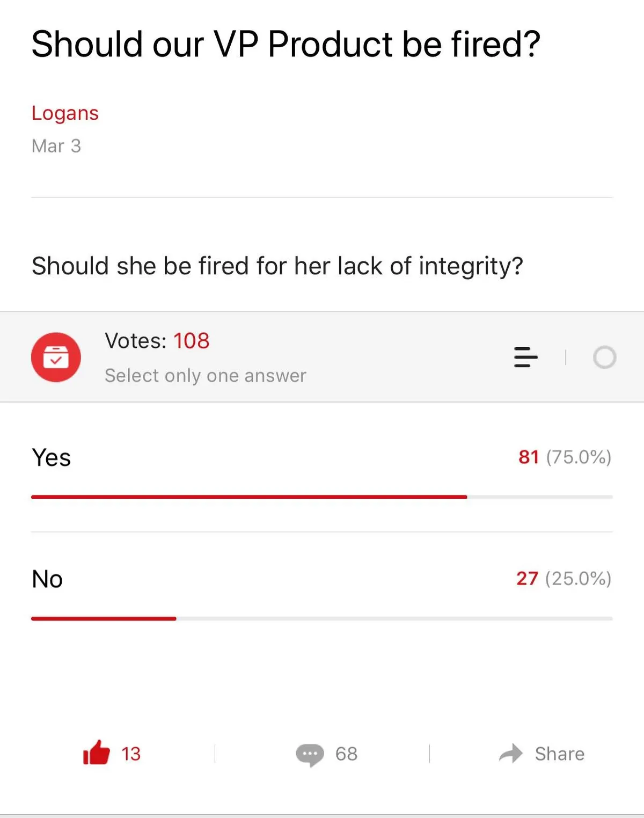Click the No result progress bar
This screenshot has height=818, width=644.
322,619
